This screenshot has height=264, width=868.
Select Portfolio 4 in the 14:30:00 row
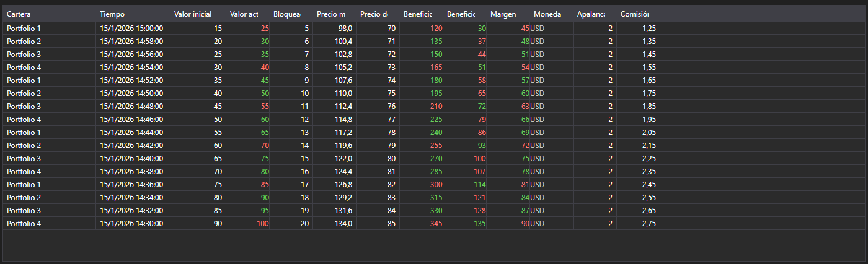point(49,224)
